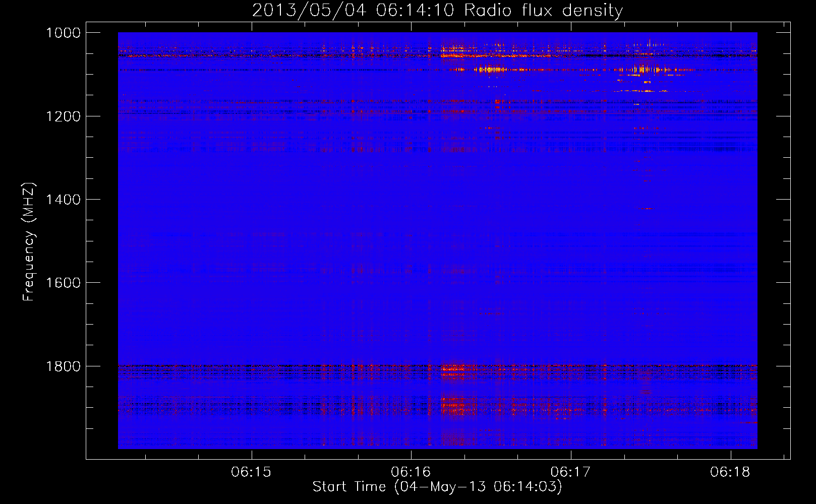This screenshot has height=504, width=816.
Task: Select the 1000 frequency tick label
Action: coord(63,33)
